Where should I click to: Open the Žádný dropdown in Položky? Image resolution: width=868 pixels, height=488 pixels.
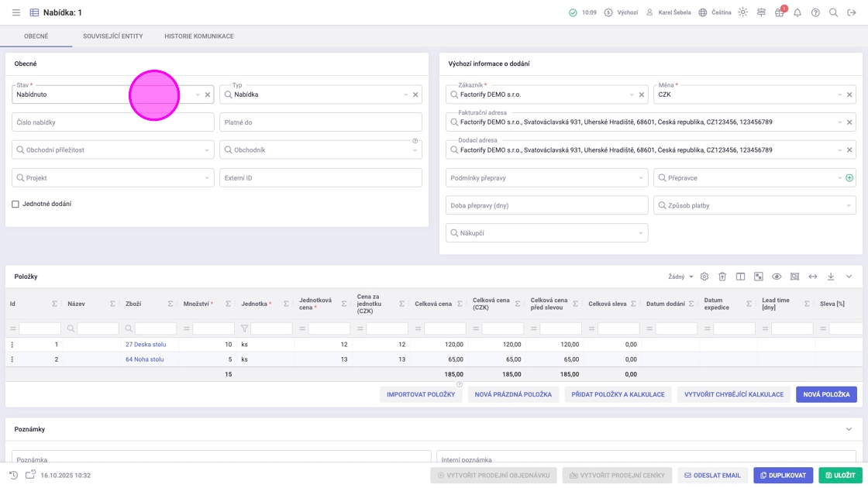[680, 277]
